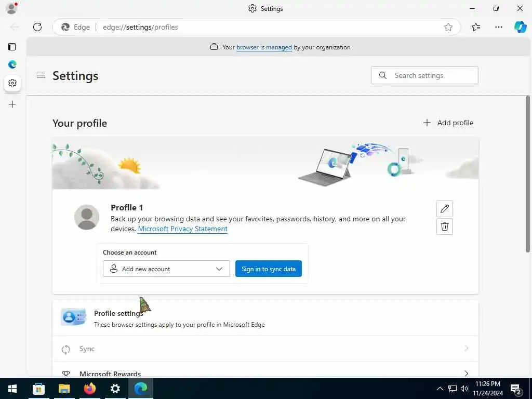Viewport: 532px width, 399px height.
Task: Click the network tray icon
Action: tap(453, 389)
